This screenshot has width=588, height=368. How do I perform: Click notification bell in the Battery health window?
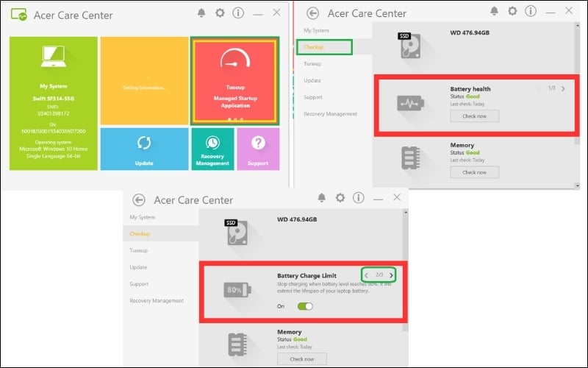pyautogui.click(x=493, y=12)
